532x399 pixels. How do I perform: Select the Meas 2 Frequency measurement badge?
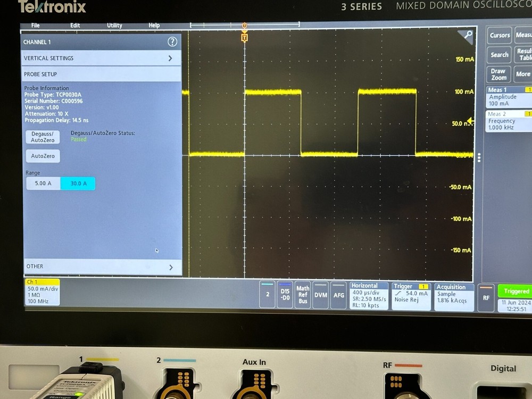[505, 121]
